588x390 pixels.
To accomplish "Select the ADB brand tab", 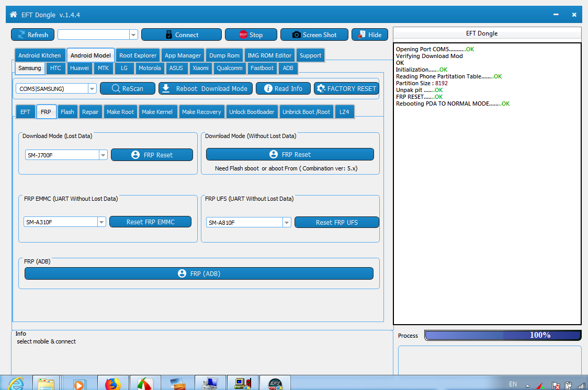I will [x=288, y=68].
